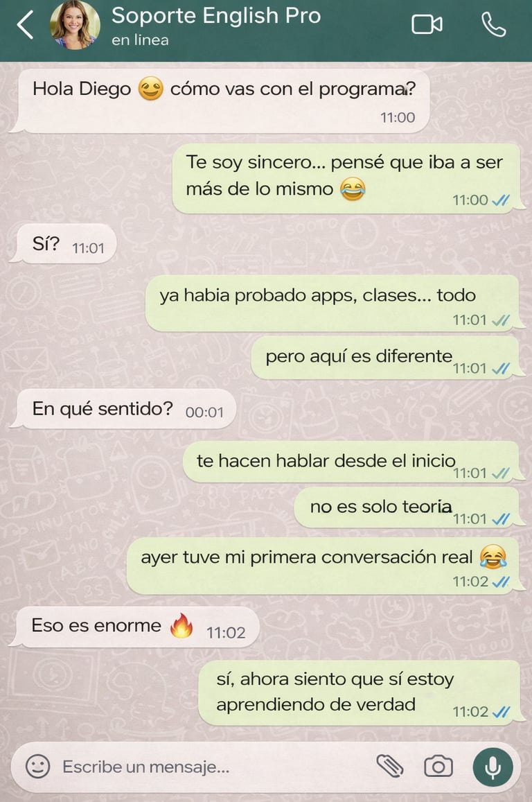Open the camera from the message bar
The image size is (532, 802).
pos(438,766)
